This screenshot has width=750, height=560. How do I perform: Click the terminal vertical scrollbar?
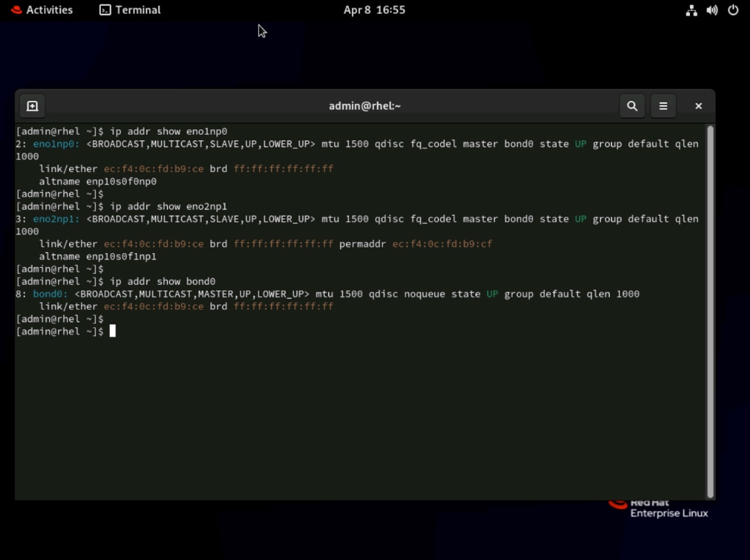point(711,311)
